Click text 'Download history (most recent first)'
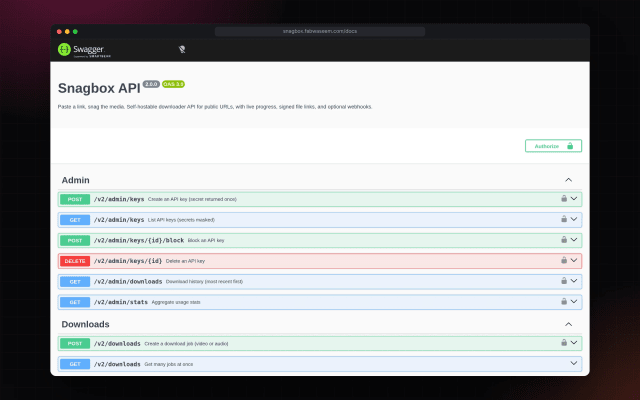The image size is (640, 400). [204, 282]
